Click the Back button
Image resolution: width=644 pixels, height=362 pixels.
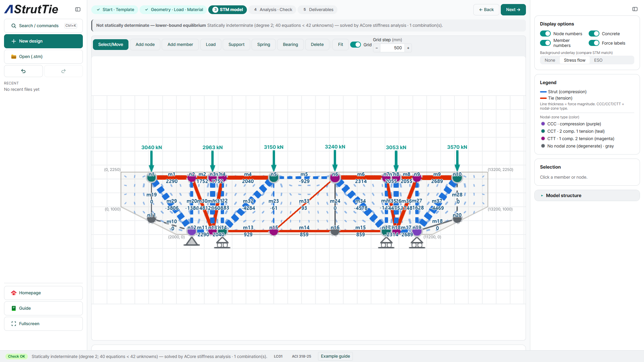[x=486, y=10]
